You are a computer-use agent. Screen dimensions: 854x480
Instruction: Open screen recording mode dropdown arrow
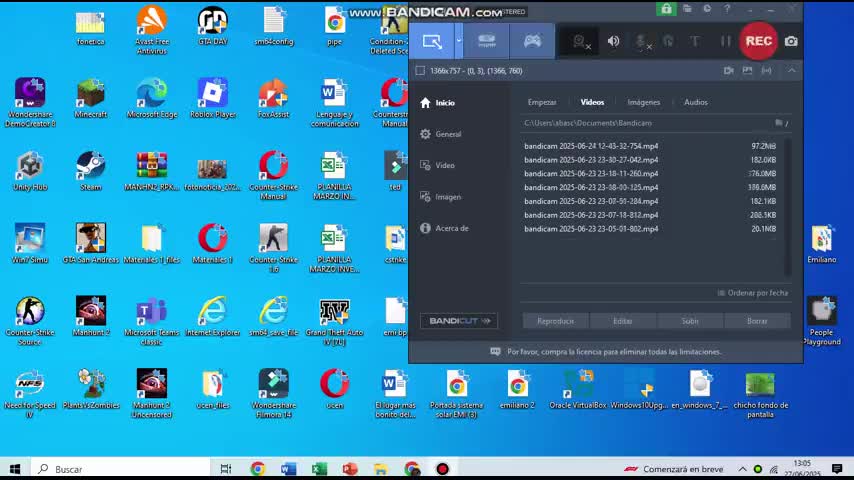click(459, 41)
